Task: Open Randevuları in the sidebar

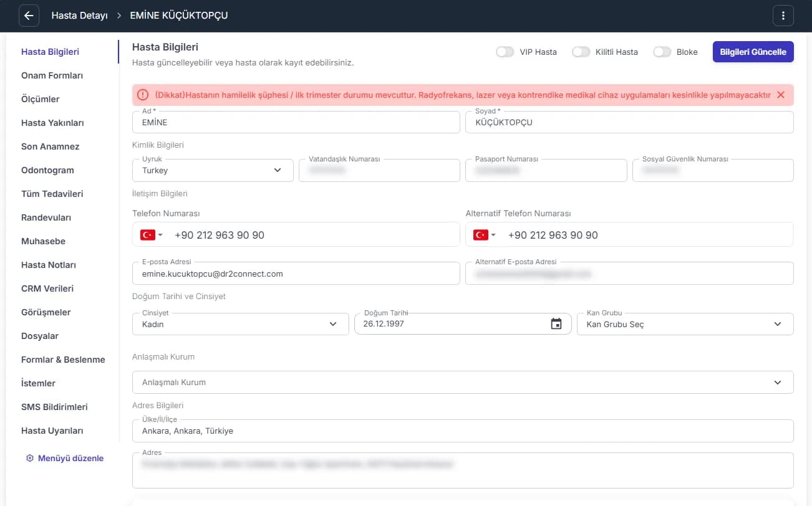Action: point(46,217)
